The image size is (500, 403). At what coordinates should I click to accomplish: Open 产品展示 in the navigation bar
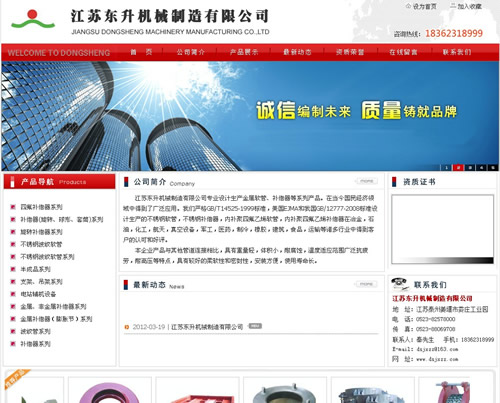(244, 52)
